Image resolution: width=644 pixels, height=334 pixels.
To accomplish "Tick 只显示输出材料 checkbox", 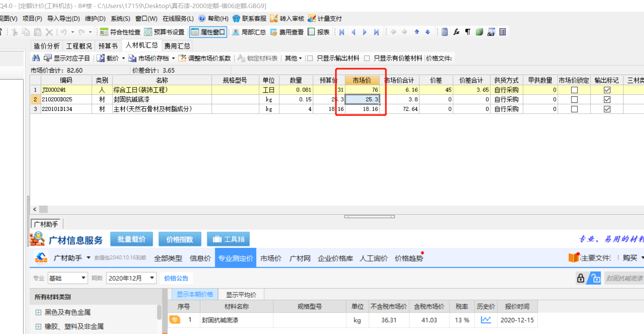I will tap(310, 58).
